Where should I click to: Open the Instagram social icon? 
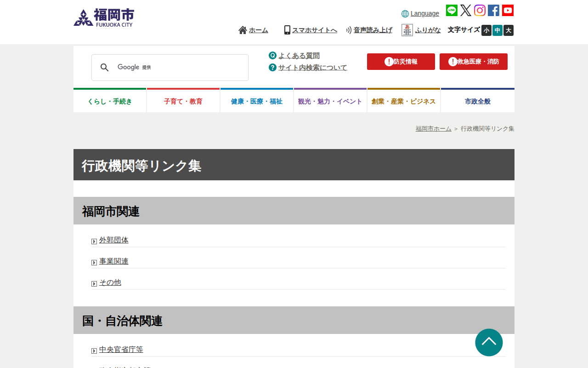(x=480, y=10)
